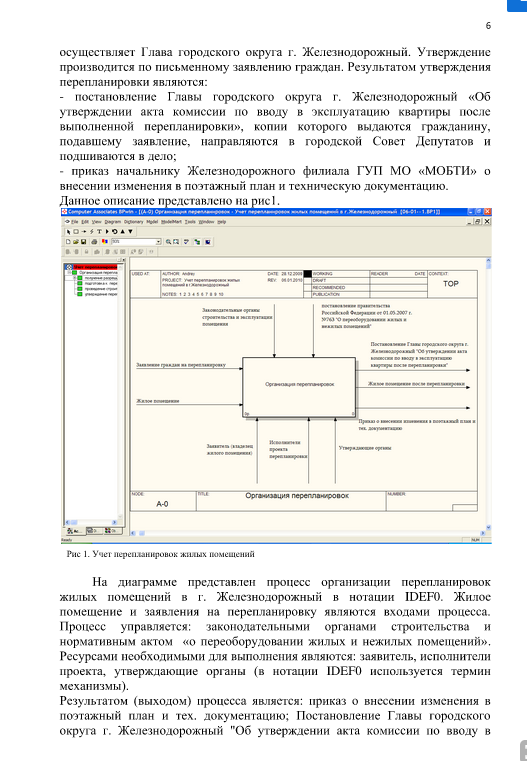Click the diagram vertical scrollbar down arrow
Screen dimensions: 527x761
click(x=488, y=527)
